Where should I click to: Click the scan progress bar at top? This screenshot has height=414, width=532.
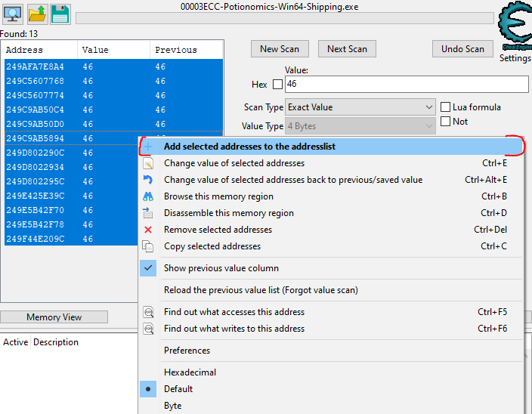coord(285,19)
